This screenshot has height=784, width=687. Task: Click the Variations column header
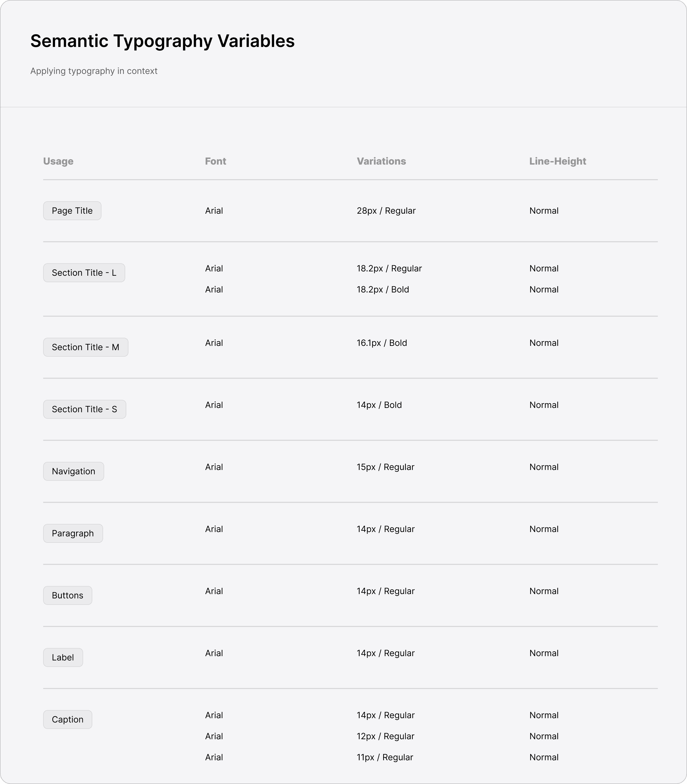pos(382,161)
